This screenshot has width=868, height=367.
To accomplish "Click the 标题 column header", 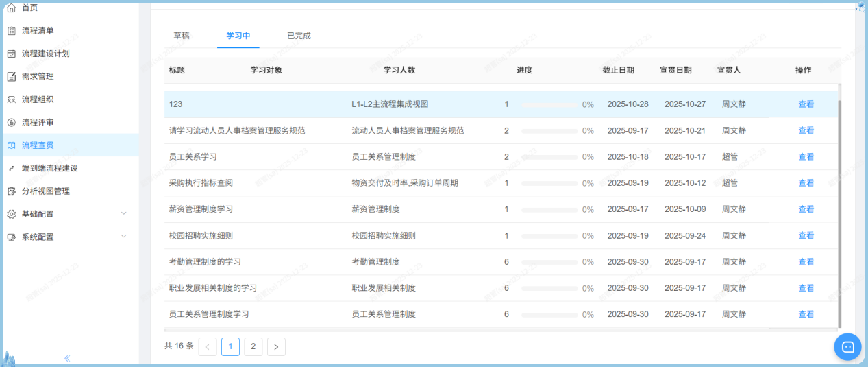I will pyautogui.click(x=177, y=70).
